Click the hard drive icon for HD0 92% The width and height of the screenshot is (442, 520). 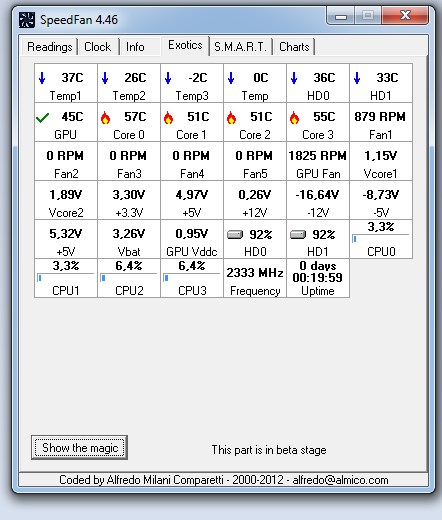point(235,235)
